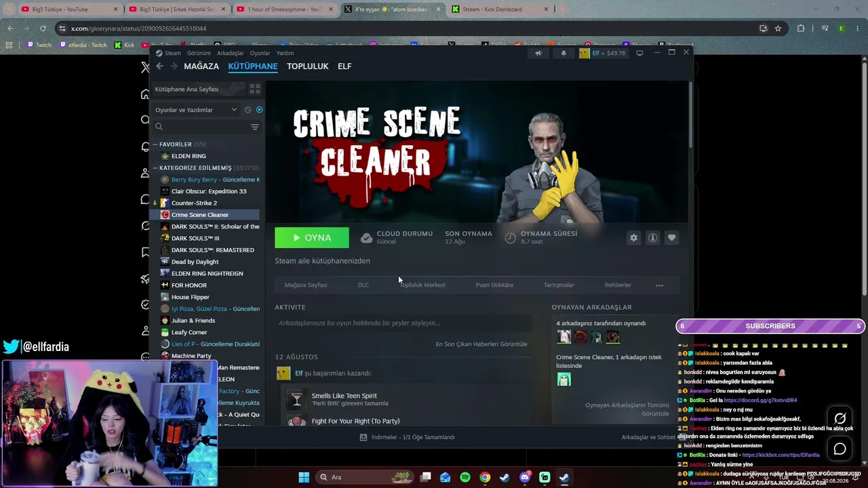Open more game links ellipsis menu
The width and height of the screenshot is (868, 488).
click(659, 285)
